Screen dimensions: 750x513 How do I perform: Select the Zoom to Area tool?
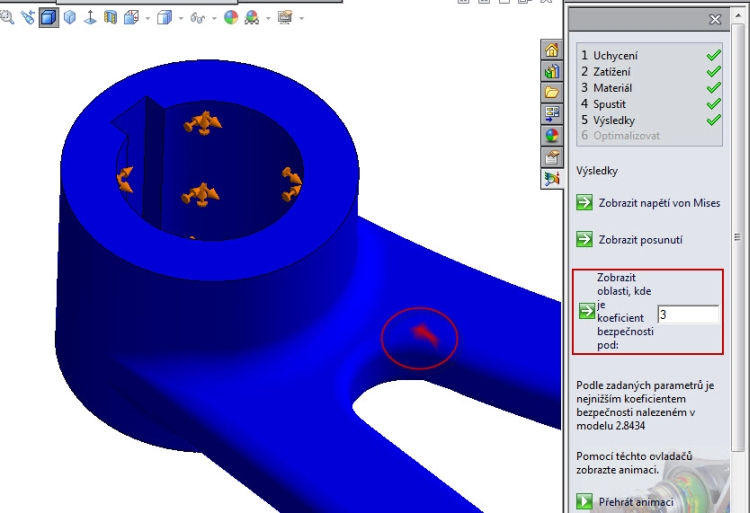tap(6, 18)
